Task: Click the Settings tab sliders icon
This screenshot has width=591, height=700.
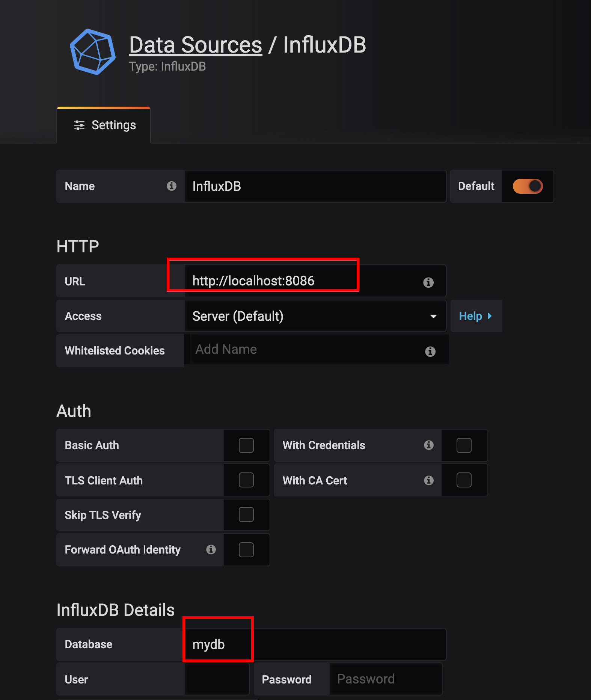Action: tap(79, 125)
